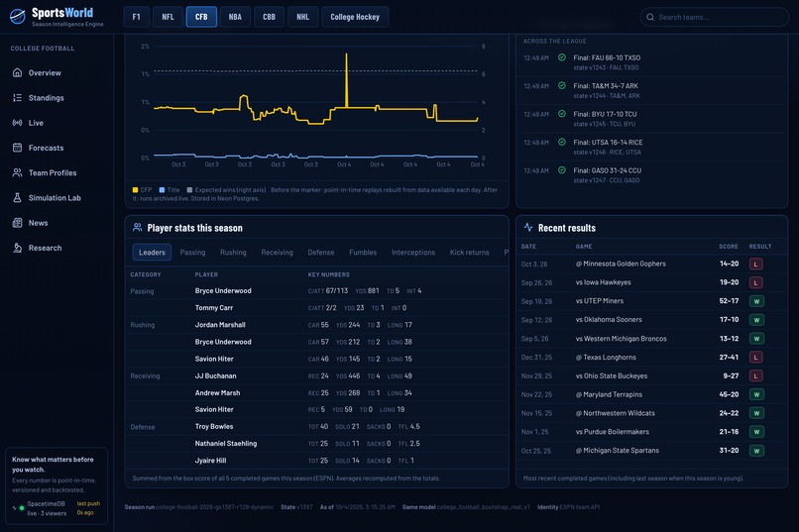Click L result badge for Minnesota game
Image resolution: width=799 pixels, height=532 pixels.
tap(756, 264)
